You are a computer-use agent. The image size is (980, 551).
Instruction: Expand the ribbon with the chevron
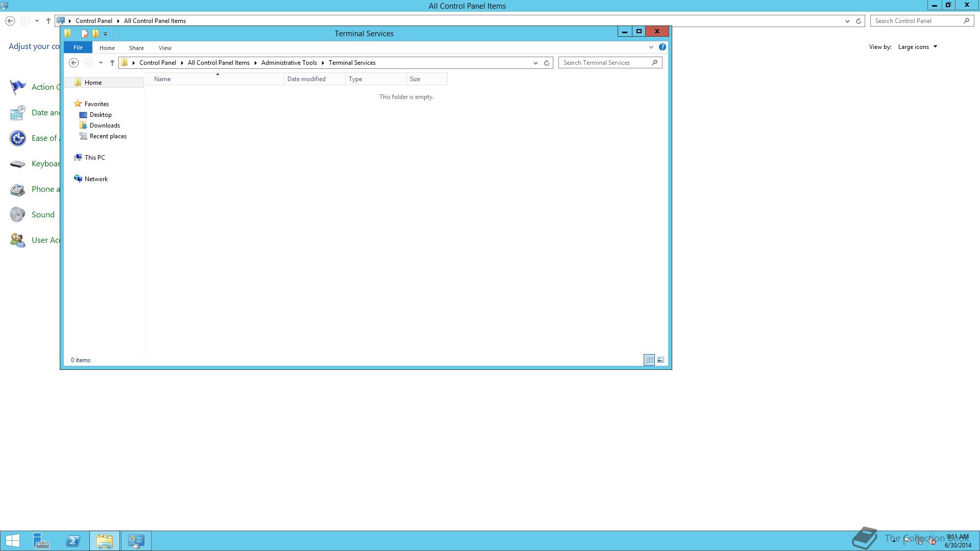coord(651,47)
